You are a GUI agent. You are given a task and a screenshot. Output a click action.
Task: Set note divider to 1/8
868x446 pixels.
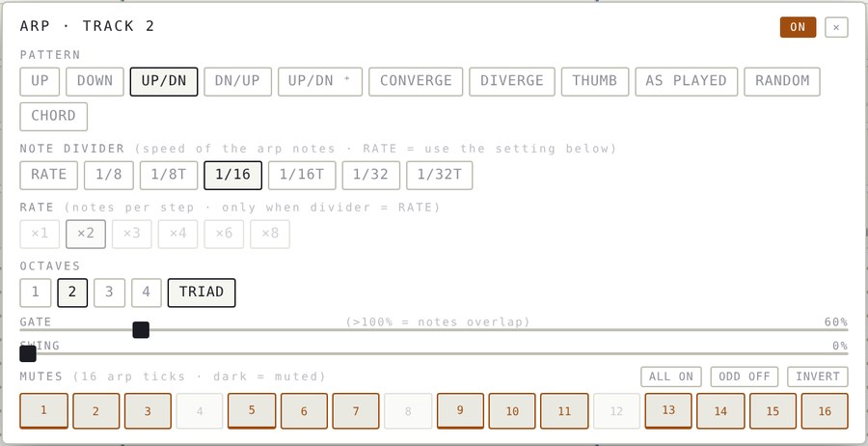(108, 175)
